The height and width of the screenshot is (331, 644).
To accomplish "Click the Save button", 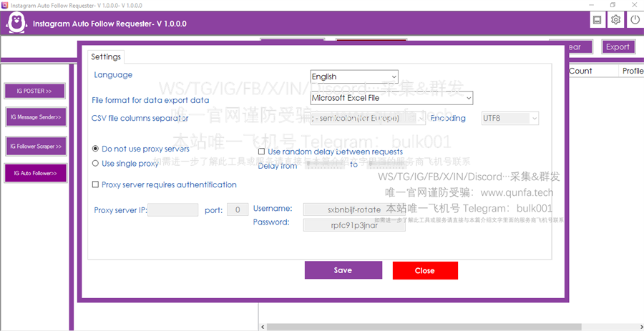I will (343, 270).
